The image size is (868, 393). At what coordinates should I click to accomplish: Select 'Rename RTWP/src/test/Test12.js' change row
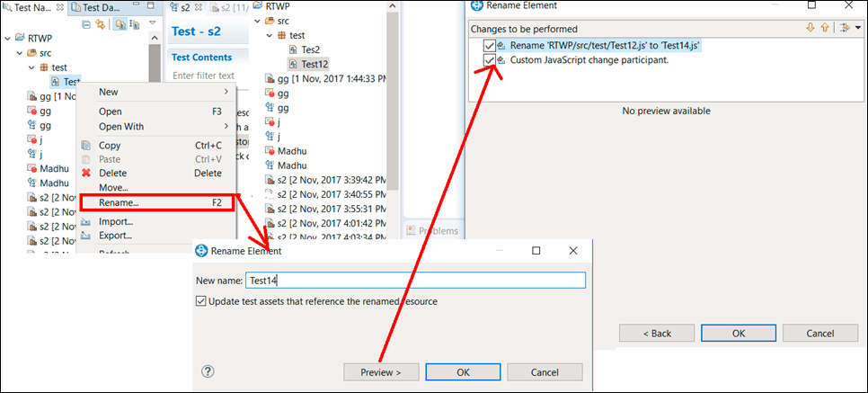click(600, 46)
